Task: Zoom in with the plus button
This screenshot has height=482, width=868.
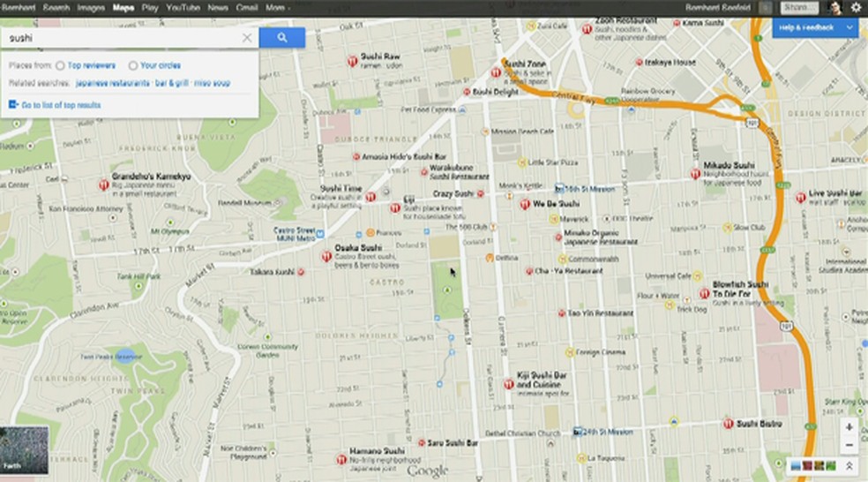Action: (849, 427)
